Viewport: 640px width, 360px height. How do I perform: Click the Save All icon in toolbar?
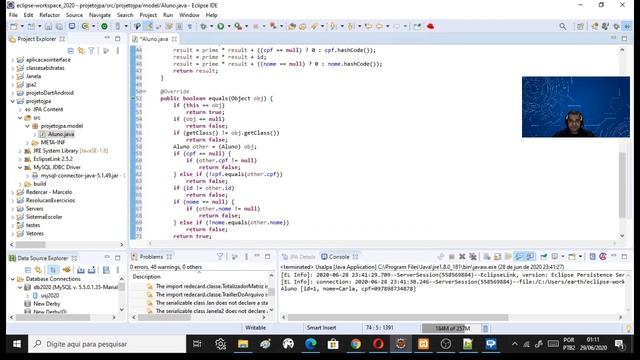tap(59, 27)
